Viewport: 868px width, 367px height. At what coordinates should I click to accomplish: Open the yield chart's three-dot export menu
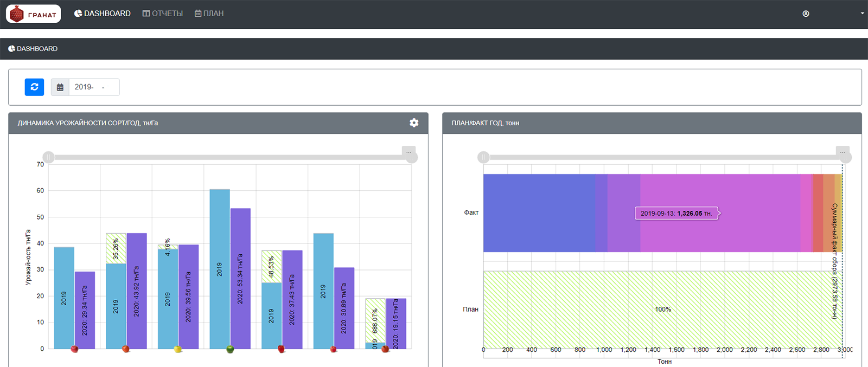tap(409, 152)
